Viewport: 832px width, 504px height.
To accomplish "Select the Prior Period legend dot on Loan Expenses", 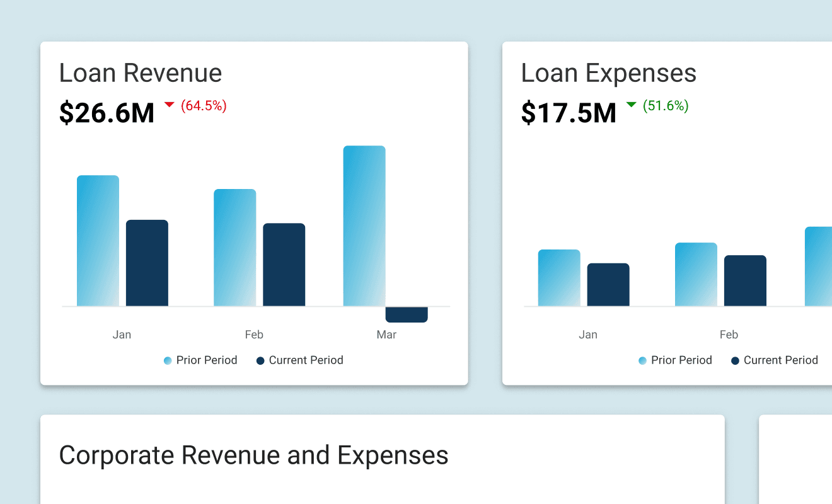I will point(642,360).
